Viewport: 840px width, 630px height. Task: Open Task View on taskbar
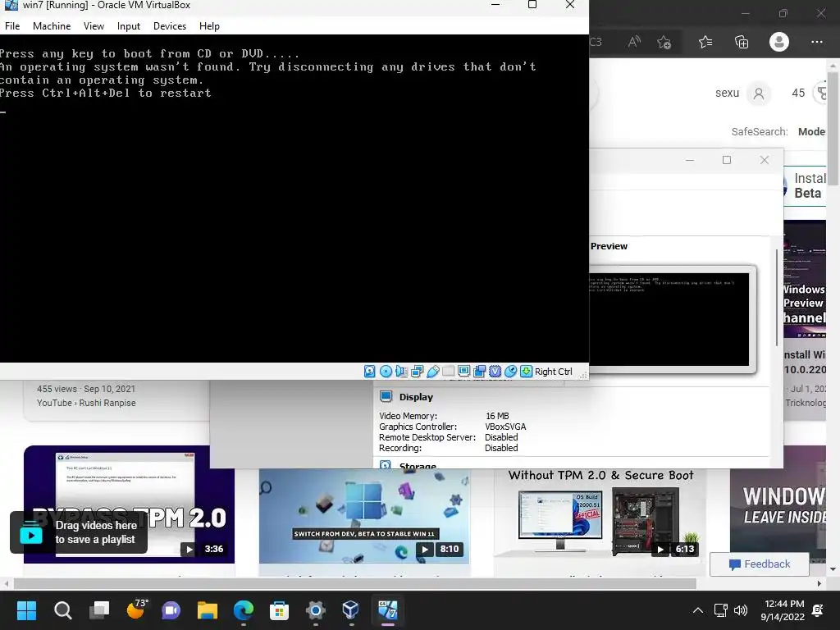(x=99, y=610)
